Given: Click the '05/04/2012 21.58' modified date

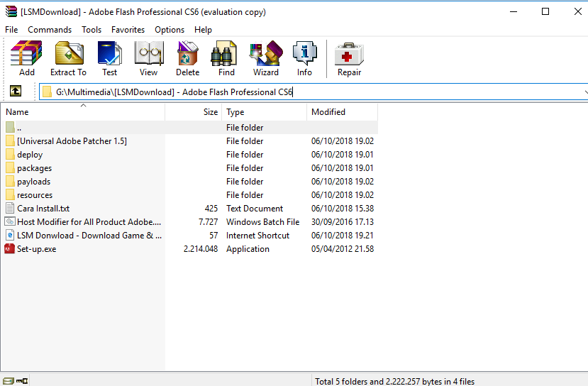Looking at the screenshot, I should 343,249.
